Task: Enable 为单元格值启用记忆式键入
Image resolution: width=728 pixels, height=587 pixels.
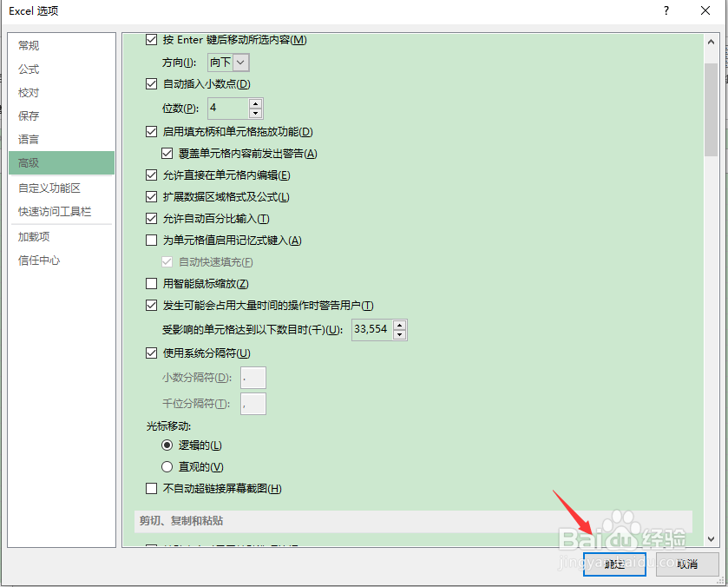Action: click(152, 241)
